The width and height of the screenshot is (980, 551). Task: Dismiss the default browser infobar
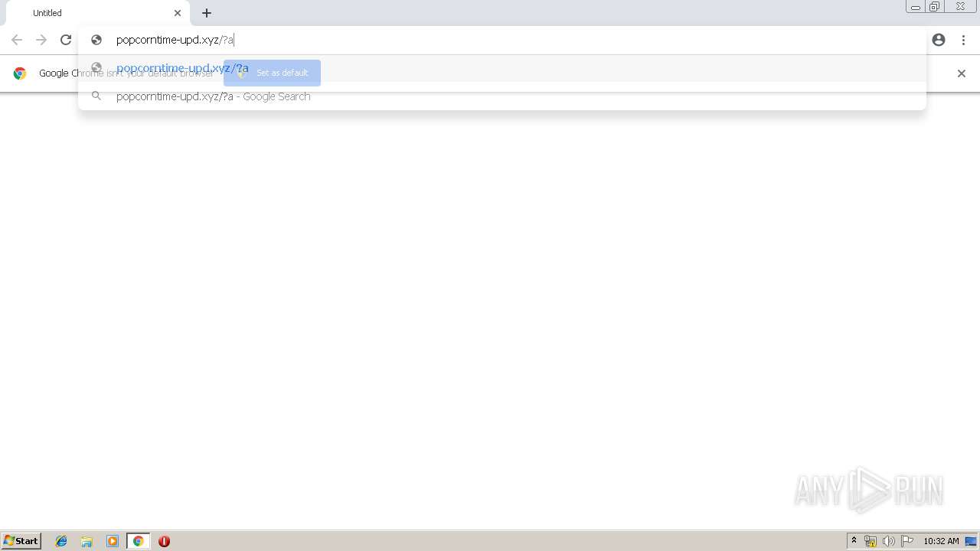(x=962, y=73)
